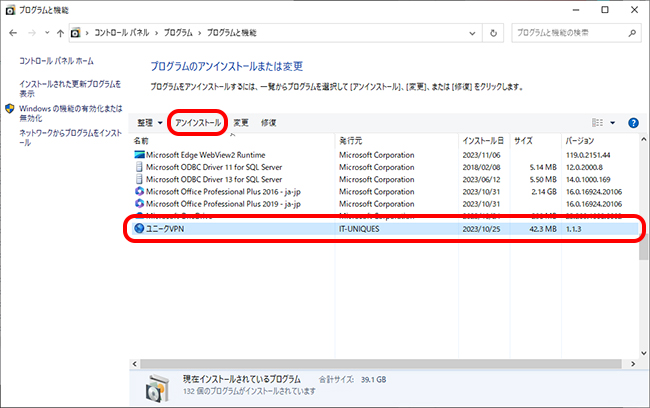This screenshot has height=408, width=650.
Task: Sort by サイズ column header
Action: tap(524, 141)
